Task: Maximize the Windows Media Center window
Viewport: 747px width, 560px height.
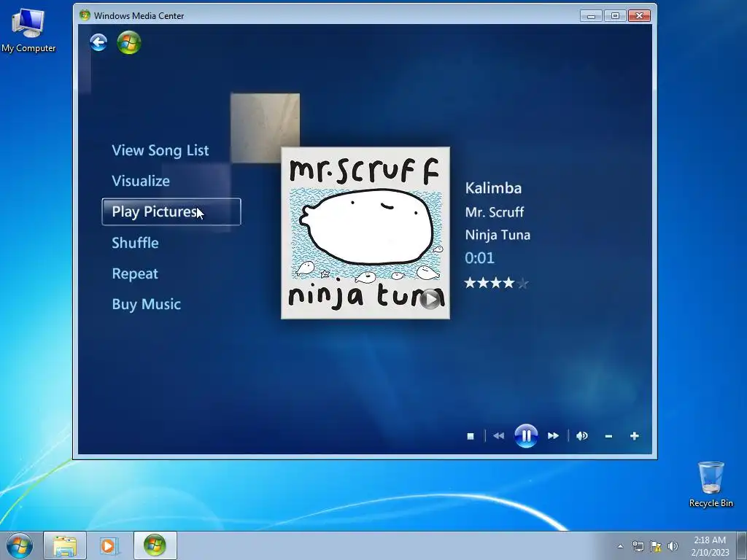Action: (x=615, y=16)
